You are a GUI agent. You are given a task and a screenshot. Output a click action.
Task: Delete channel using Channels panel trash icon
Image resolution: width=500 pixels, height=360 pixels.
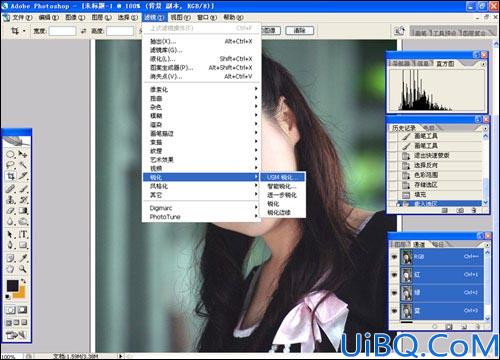[478, 326]
